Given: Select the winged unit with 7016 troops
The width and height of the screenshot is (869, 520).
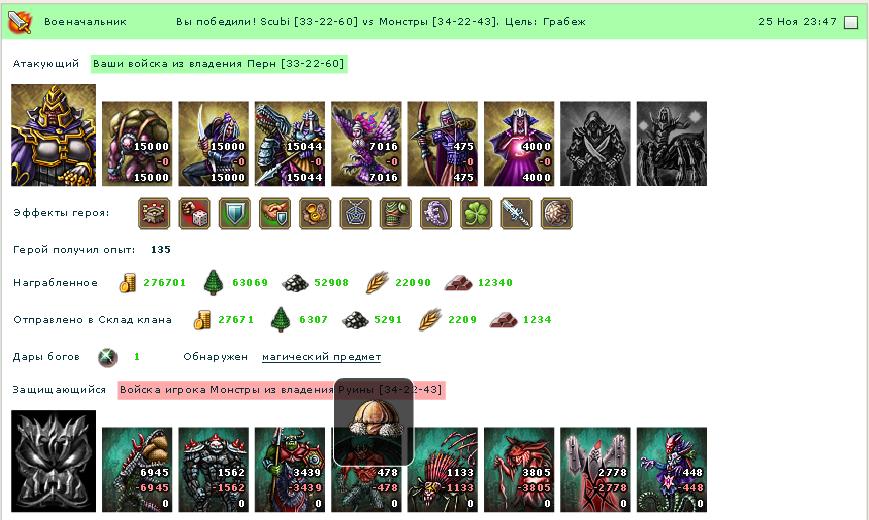Looking at the screenshot, I should (366, 144).
